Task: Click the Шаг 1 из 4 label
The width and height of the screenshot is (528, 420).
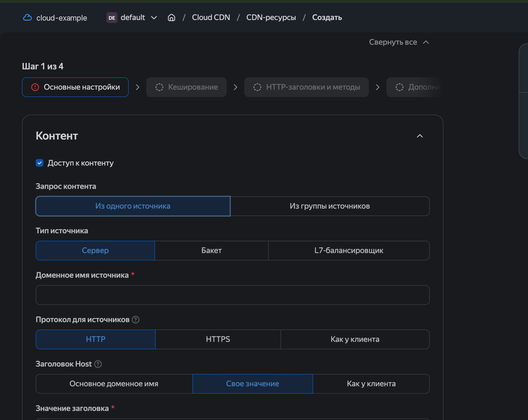Action: [43, 66]
